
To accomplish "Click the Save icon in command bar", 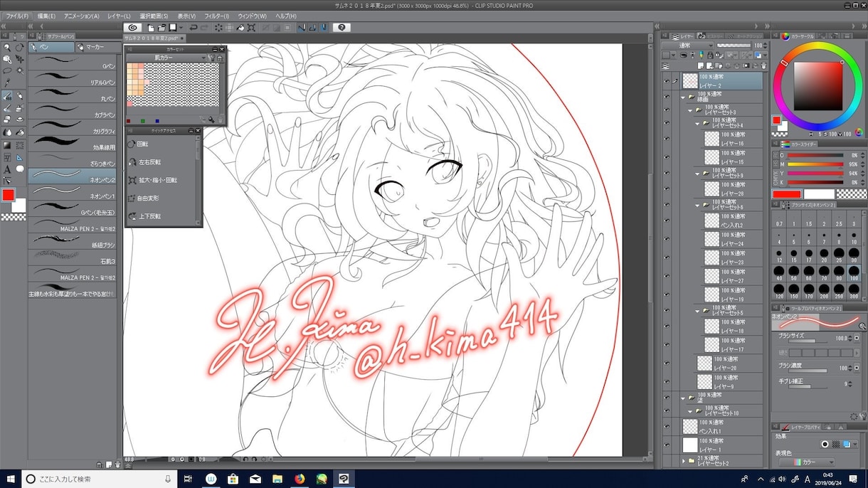I will [x=173, y=28].
